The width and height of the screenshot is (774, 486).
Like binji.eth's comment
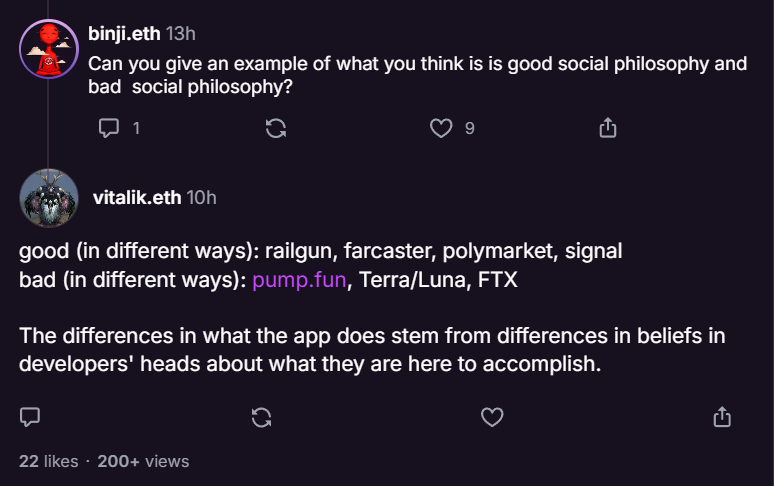click(441, 128)
